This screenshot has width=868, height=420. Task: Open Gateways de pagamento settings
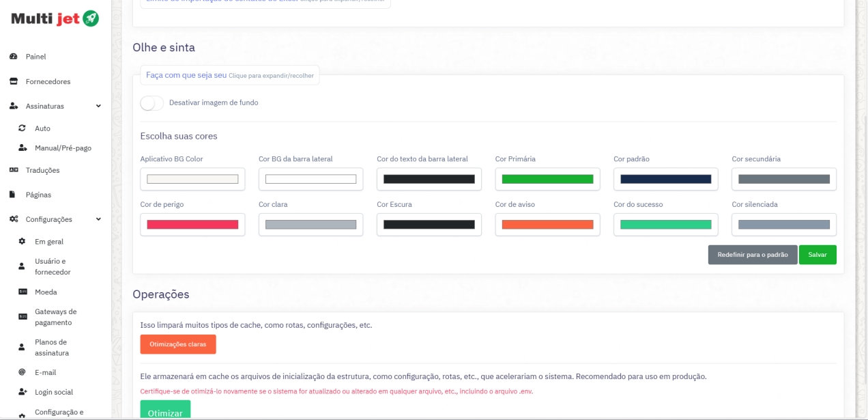(x=55, y=317)
